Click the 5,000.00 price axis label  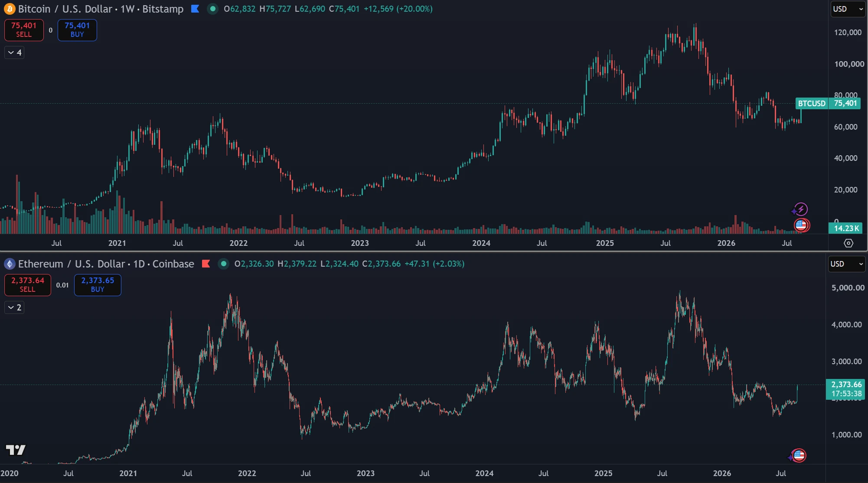point(848,288)
